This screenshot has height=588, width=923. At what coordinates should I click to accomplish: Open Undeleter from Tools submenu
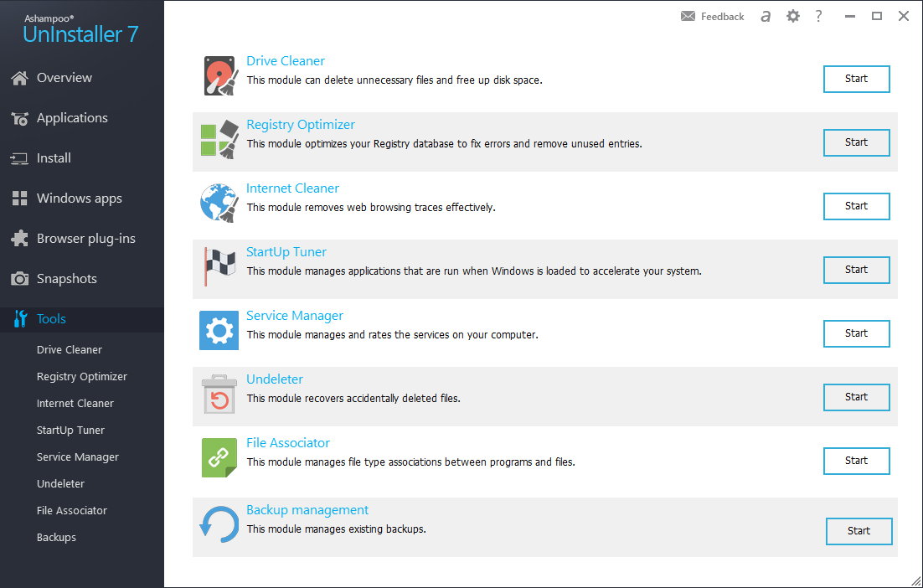[x=60, y=484]
